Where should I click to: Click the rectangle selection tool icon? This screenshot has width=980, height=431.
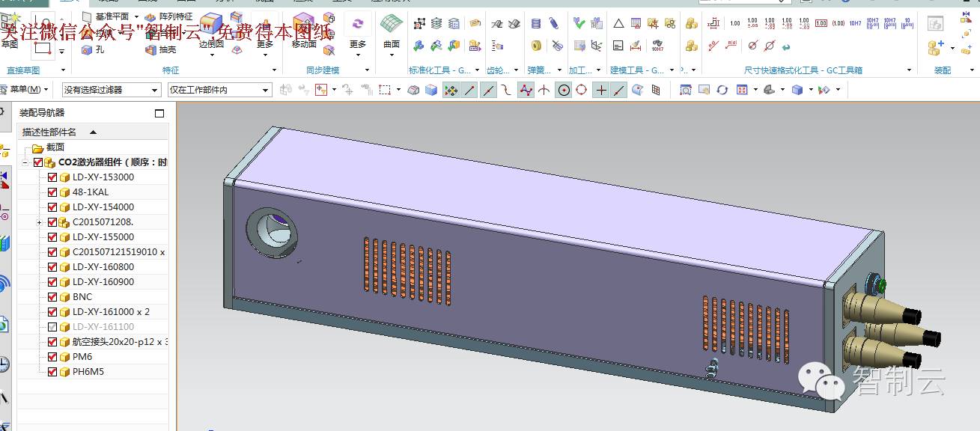pos(385,90)
